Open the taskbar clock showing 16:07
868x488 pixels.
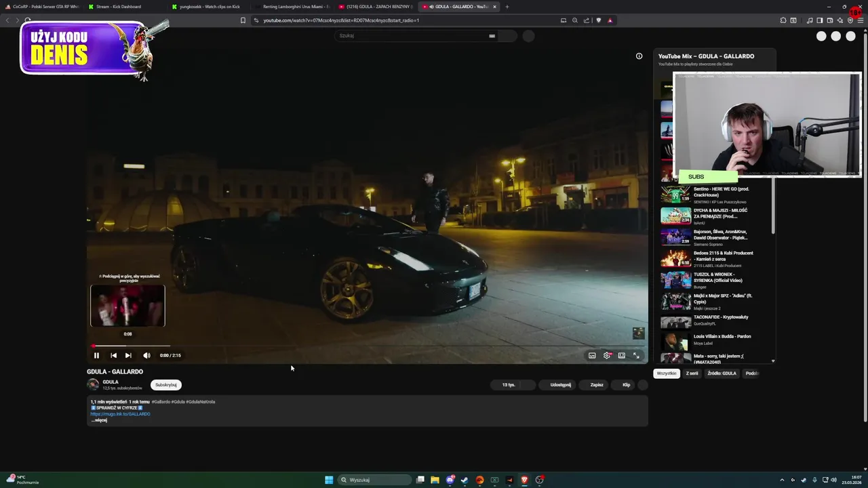[850, 480]
